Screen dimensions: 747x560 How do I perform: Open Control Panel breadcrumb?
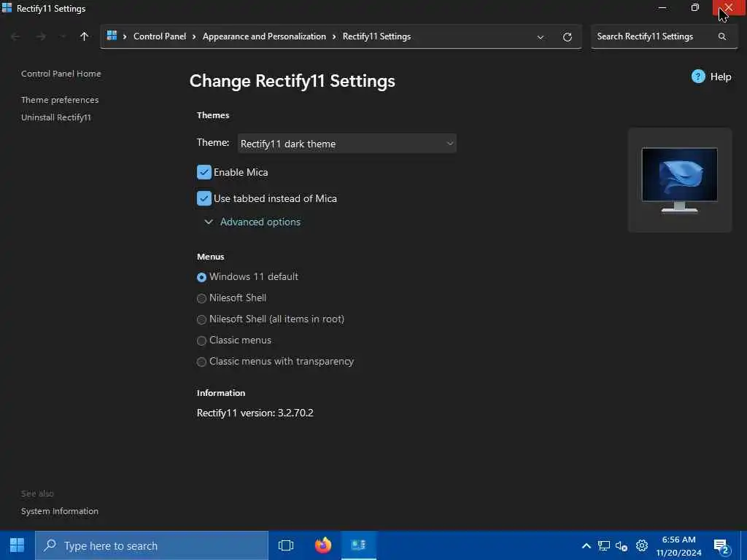(x=160, y=36)
